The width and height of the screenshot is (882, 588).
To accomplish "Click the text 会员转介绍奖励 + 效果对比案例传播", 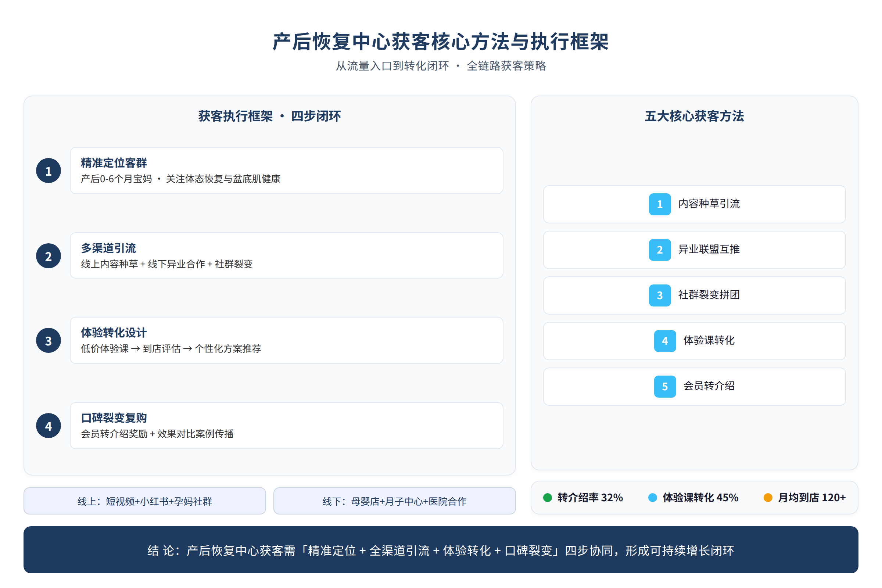I will pos(158,434).
